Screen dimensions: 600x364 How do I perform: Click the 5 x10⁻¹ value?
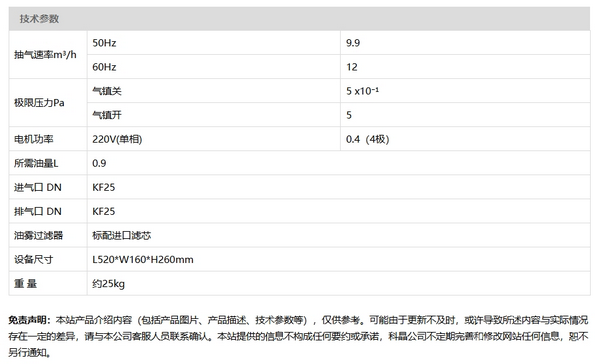(x=362, y=91)
